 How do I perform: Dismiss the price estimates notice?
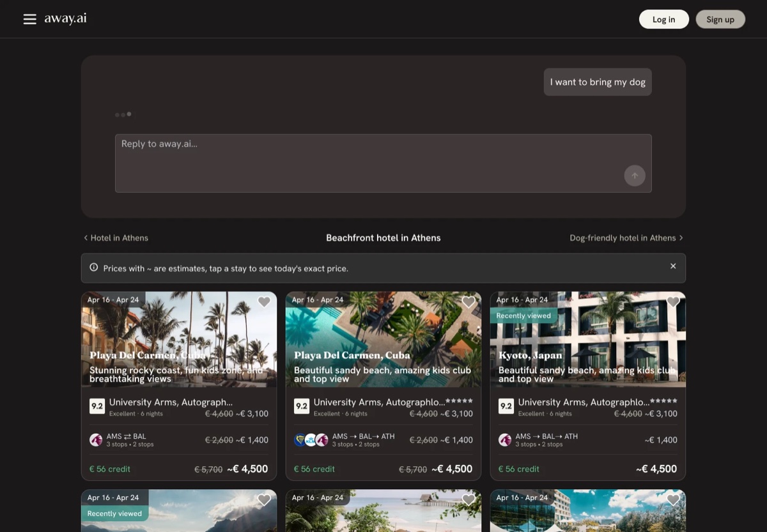click(673, 266)
